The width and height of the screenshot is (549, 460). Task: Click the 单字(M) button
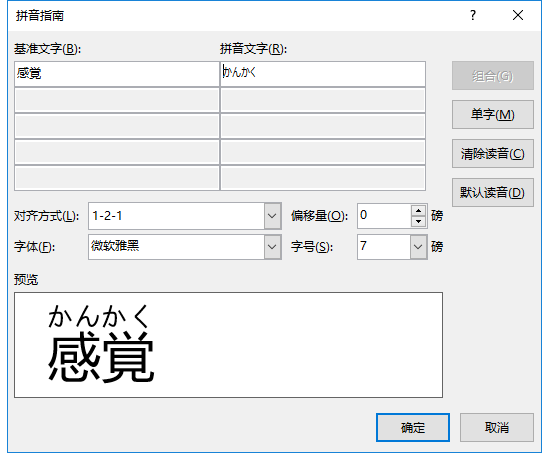[x=493, y=114]
